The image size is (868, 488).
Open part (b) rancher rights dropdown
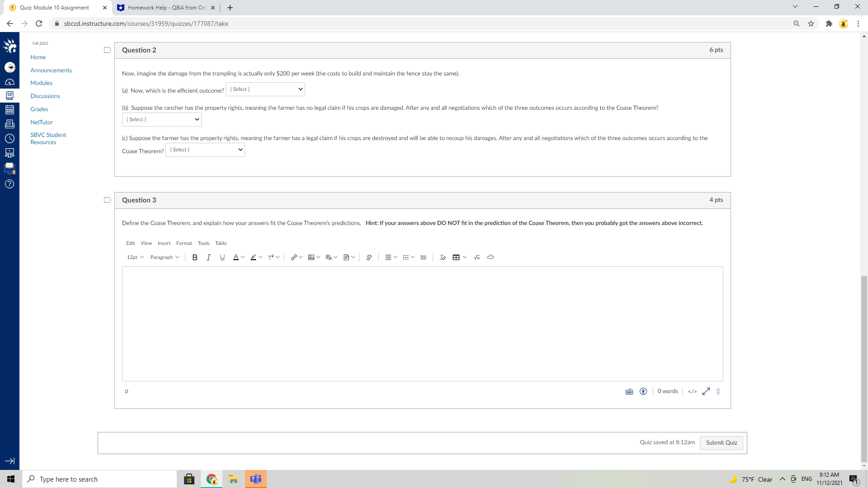[x=162, y=119]
